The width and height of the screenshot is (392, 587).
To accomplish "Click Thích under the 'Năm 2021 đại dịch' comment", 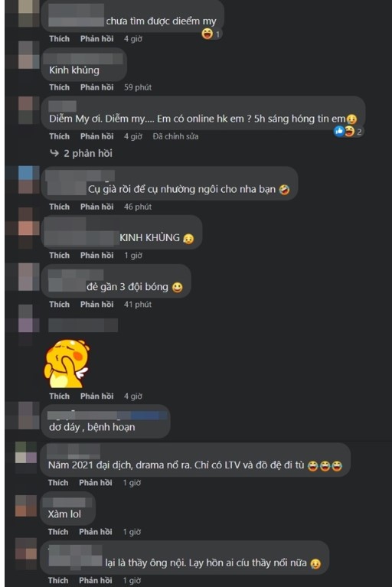I will pyautogui.click(x=58, y=483).
